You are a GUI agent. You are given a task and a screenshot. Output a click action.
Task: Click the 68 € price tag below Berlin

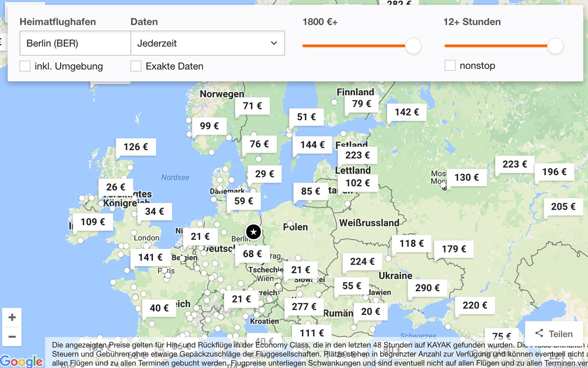[x=252, y=254]
